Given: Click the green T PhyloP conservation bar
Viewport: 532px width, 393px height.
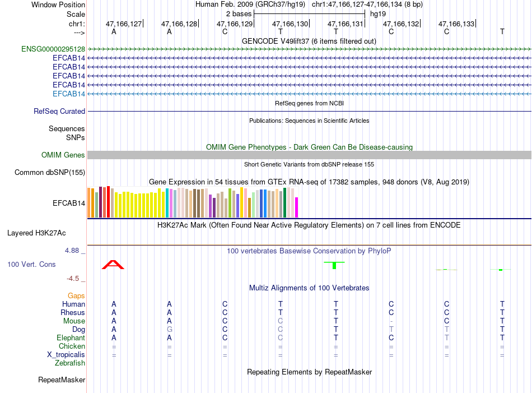Looking at the screenshot, I should 334,265.
